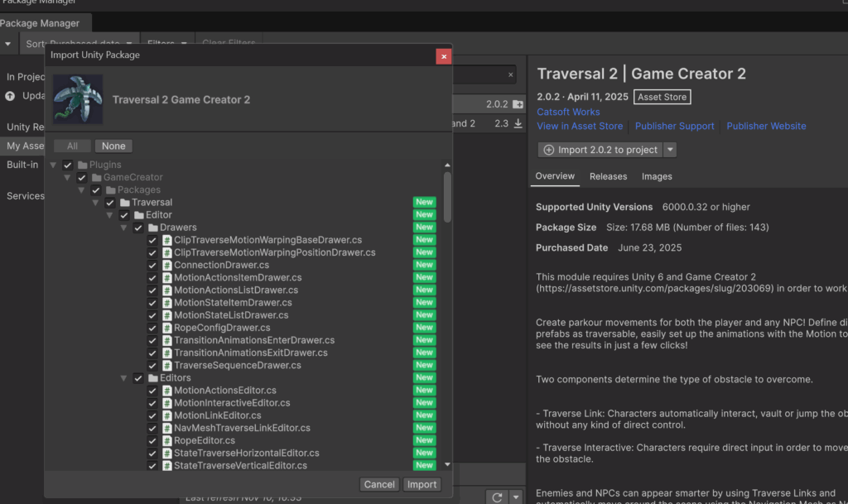
Task: Collapse the Editors folder tree arrow
Action: pyautogui.click(x=124, y=378)
